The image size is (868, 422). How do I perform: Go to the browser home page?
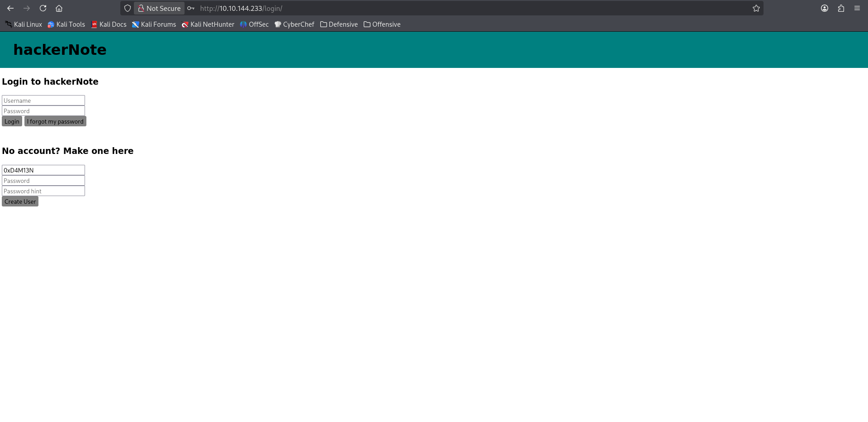[59, 8]
